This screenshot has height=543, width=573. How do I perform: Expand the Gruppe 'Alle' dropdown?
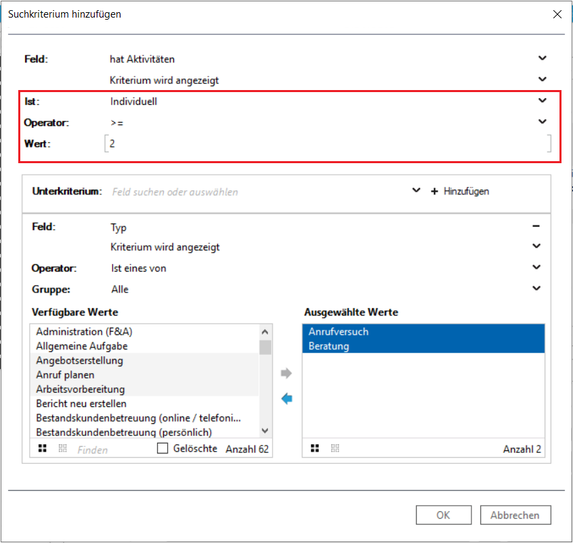tap(536, 288)
